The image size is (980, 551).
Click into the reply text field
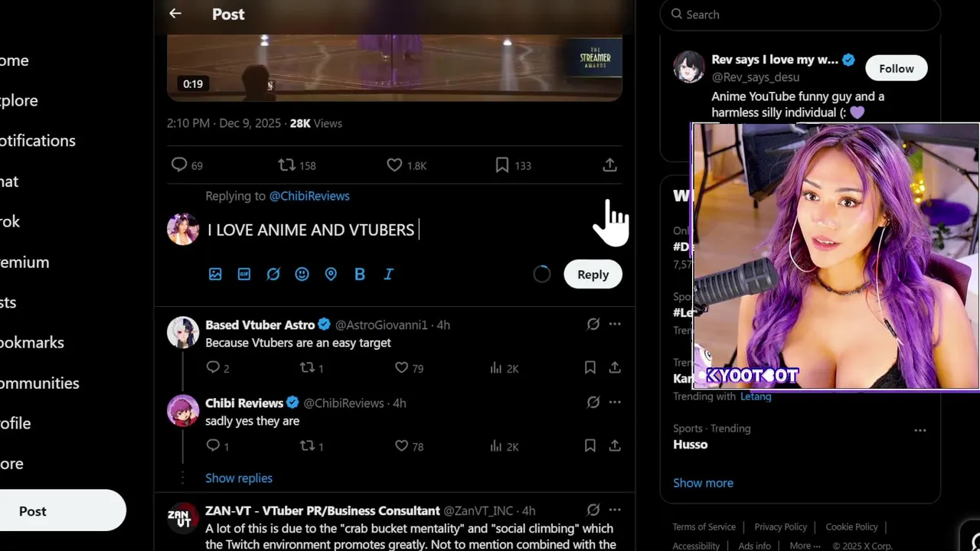tap(413, 230)
